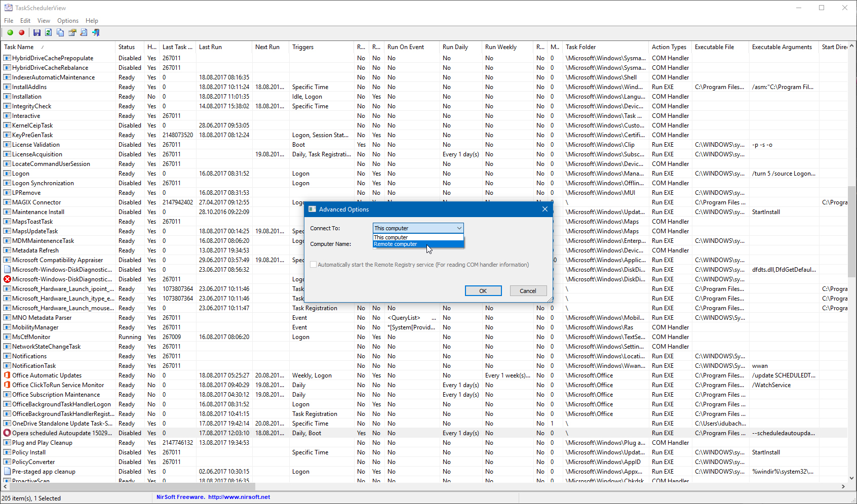The image size is (857, 504).
Task: Click the vertical scrollbar thumb
Action: click(852, 232)
